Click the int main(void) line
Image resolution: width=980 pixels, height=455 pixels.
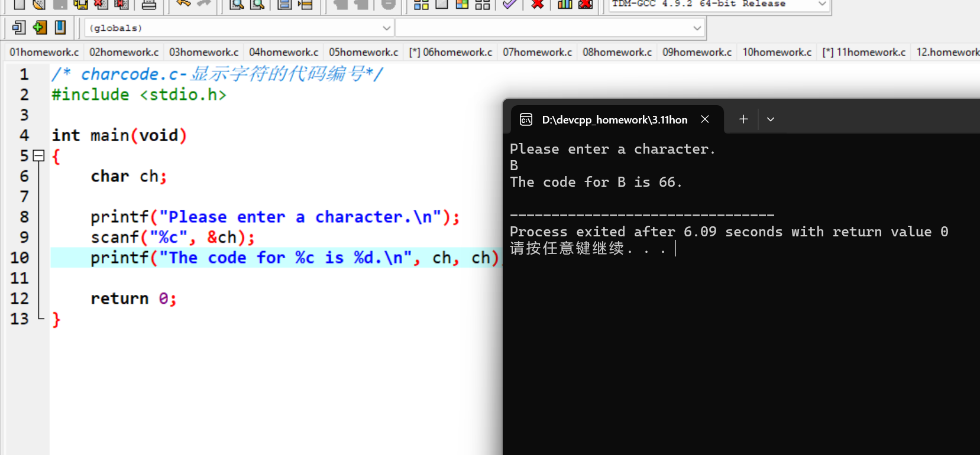(119, 135)
